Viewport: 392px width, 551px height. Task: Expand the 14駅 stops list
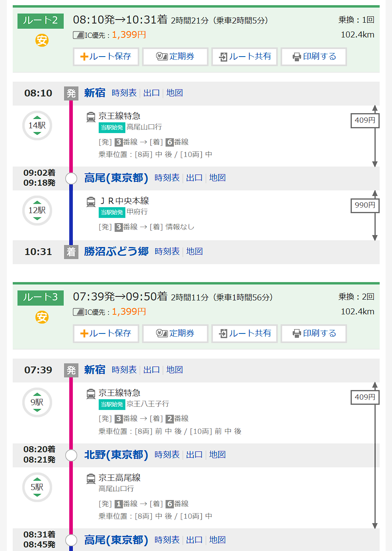[x=37, y=125]
